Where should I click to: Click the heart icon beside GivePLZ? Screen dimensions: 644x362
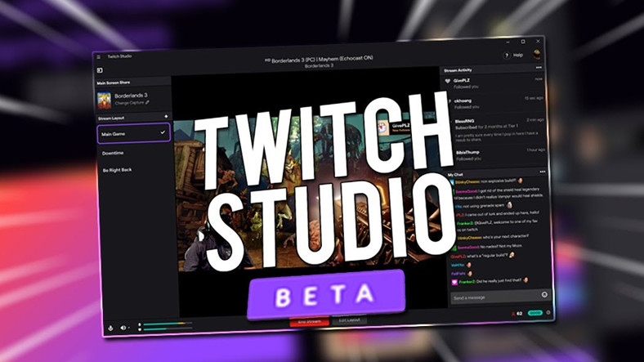pyautogui.click(x=448, y=81)
